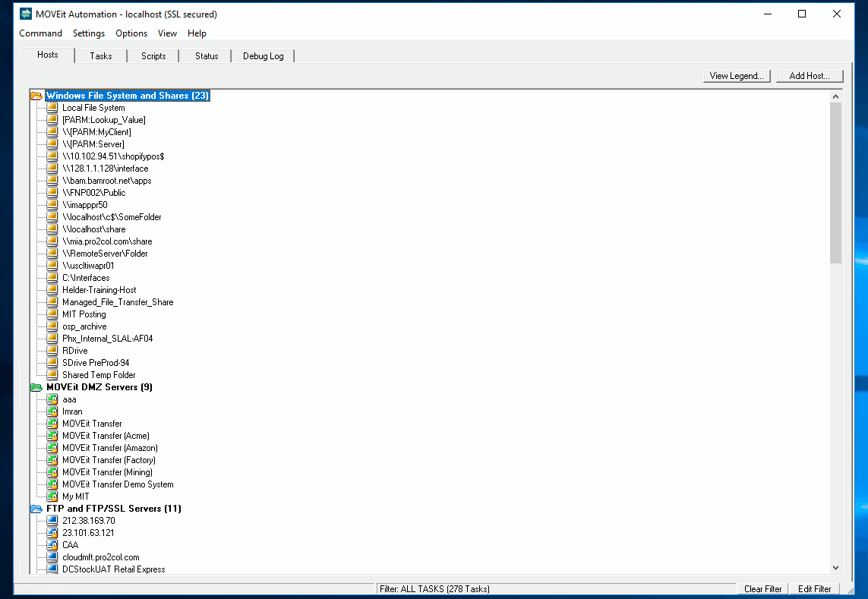Select the DCStockUAT Retail Express entry
The image size is (868, 599).
[x=113, y=569]
